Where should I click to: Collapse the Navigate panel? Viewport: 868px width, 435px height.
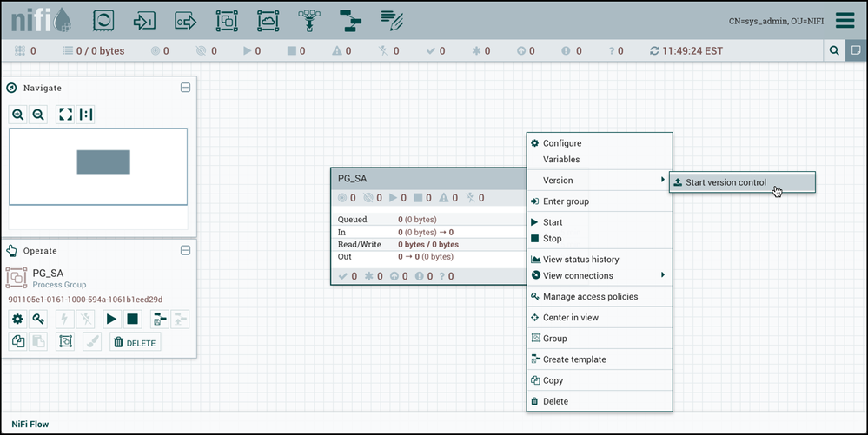[185, 88]
